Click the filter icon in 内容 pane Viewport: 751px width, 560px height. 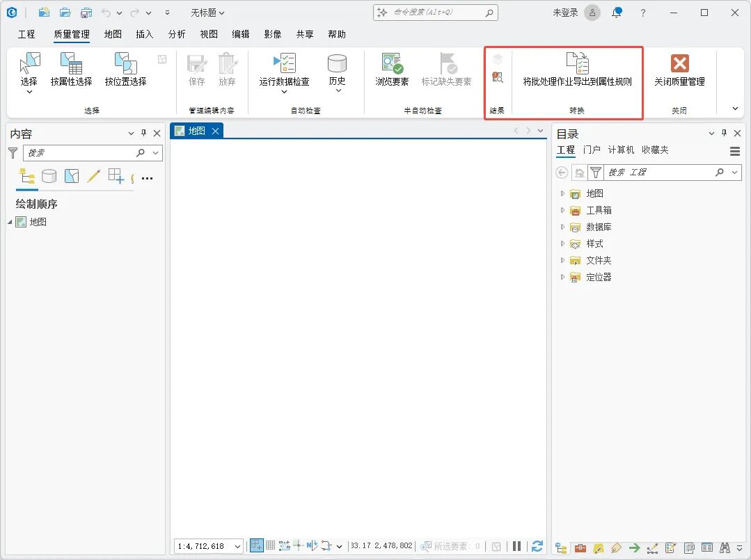click(13, 152)
